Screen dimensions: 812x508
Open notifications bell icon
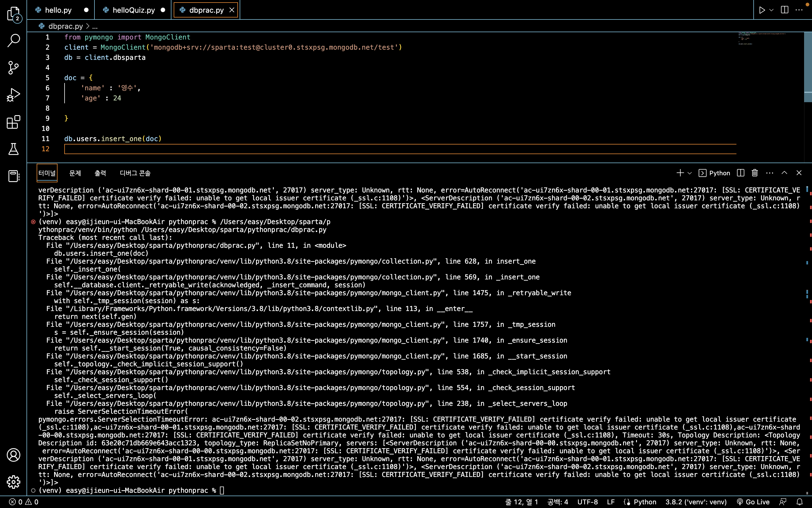pos(800,502)
